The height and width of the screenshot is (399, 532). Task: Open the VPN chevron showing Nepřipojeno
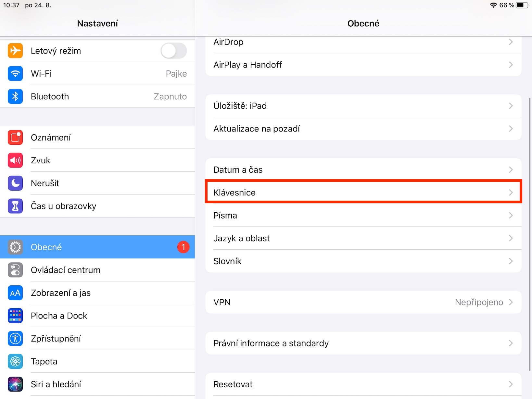pos(511,302)
